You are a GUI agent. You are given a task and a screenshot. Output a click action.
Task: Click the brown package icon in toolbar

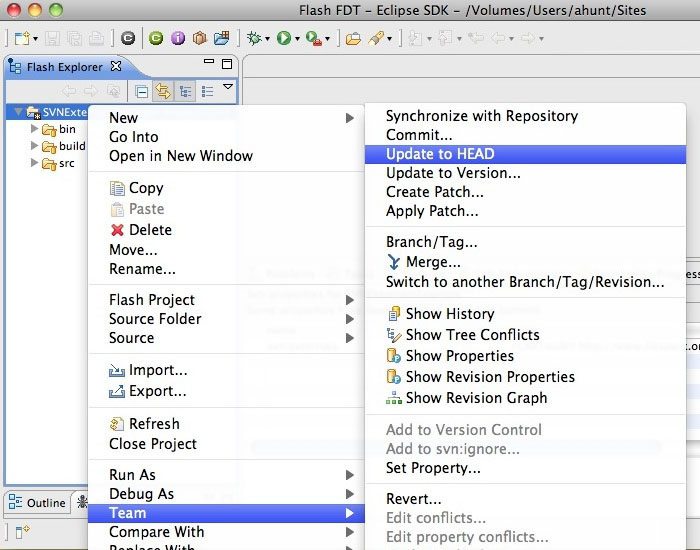pyautogui.click(x=200, y=38)
